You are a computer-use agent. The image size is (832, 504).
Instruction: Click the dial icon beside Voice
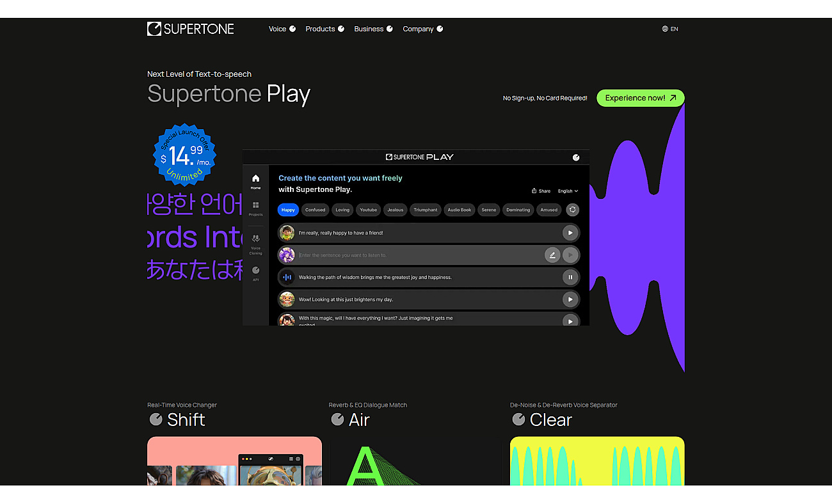(x=292, y=29)
